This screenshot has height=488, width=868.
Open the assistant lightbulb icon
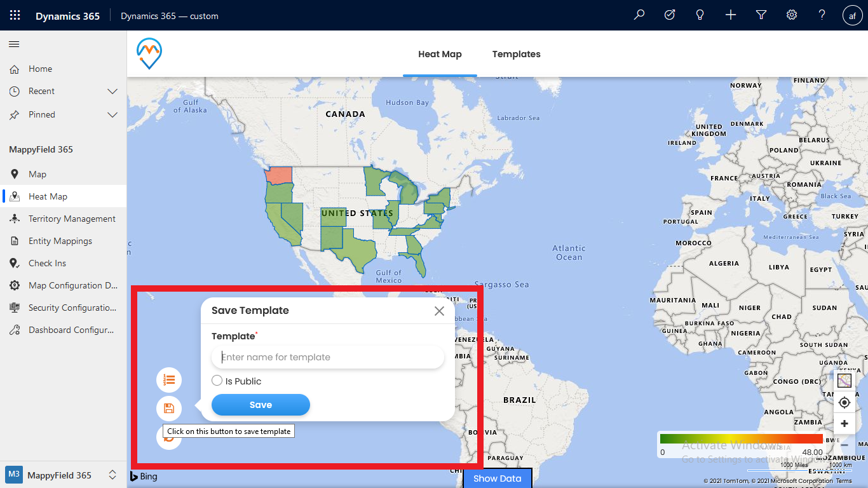(700, 15)
